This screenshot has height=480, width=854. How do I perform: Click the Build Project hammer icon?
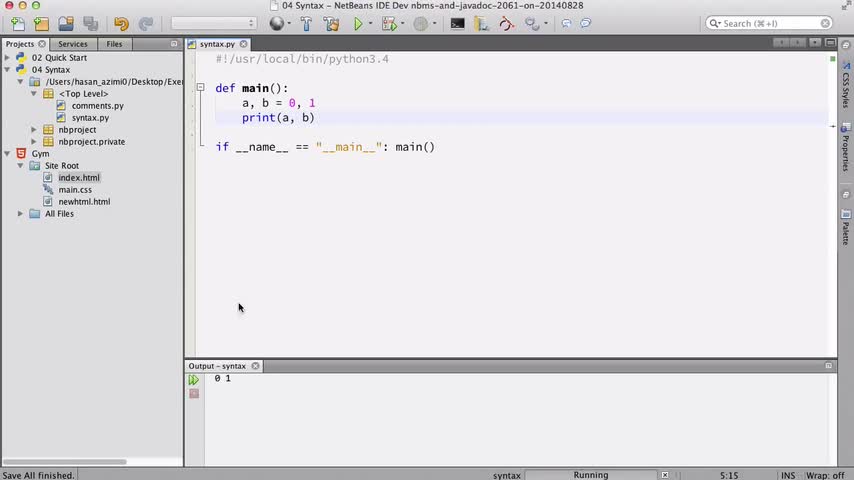click(306, 23)
